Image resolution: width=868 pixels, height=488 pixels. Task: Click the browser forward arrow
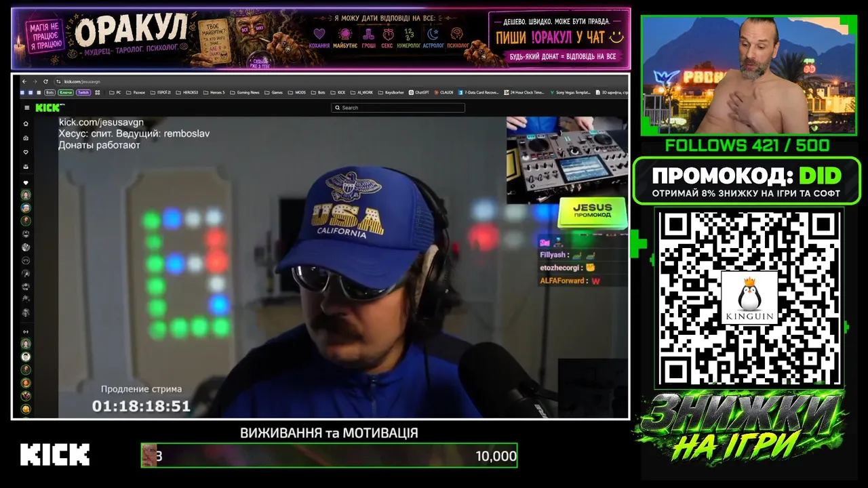click(35, 81)
